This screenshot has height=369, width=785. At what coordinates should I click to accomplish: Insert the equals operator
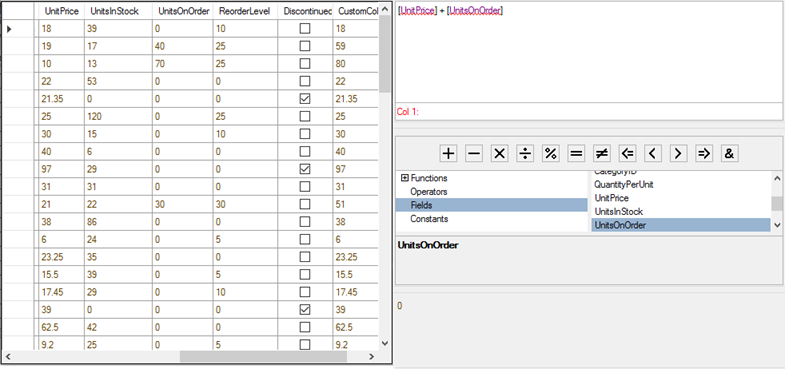576,154
